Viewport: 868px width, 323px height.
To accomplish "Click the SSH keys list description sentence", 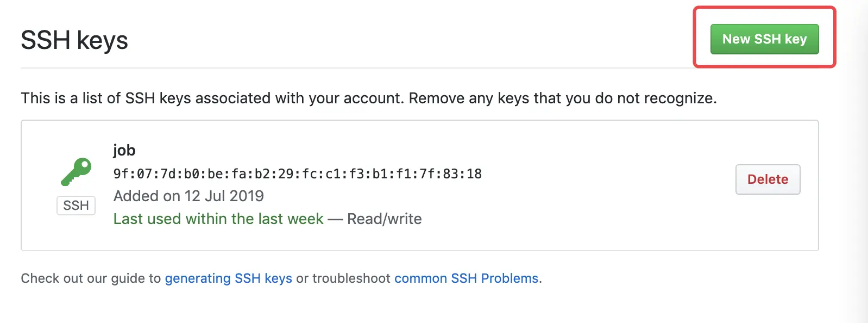I will coord(368,98).
